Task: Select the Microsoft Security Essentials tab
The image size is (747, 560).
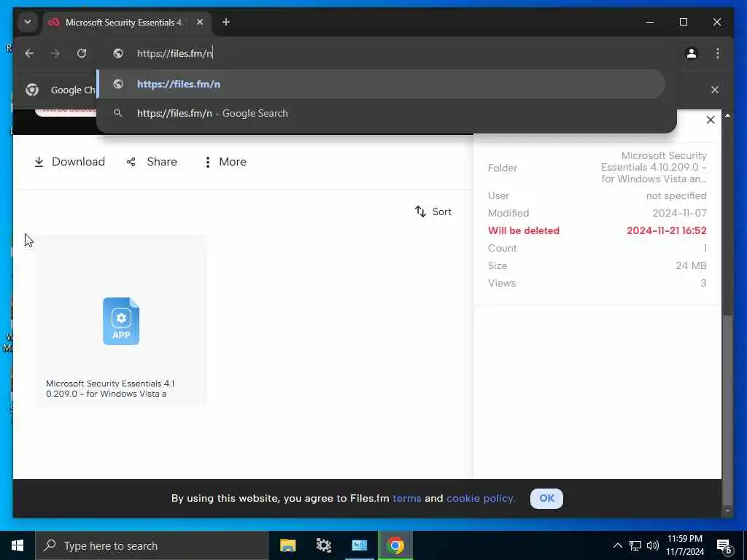Action: [124, 22]
